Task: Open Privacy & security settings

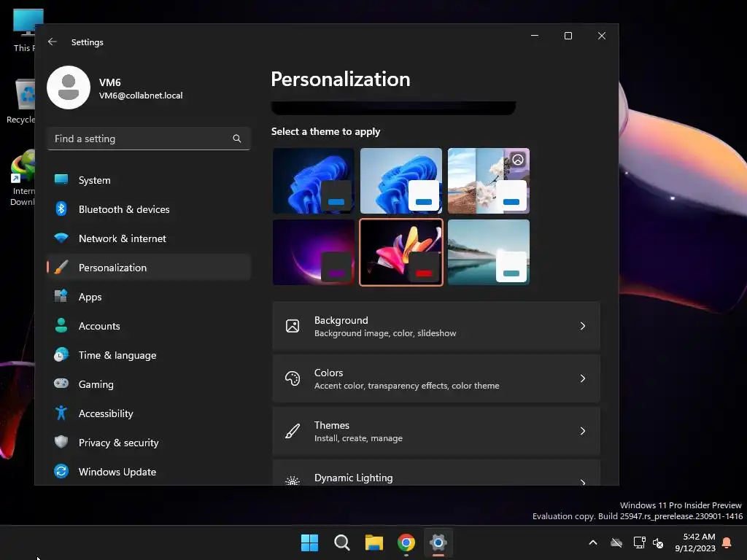Action: coord(149,443)
